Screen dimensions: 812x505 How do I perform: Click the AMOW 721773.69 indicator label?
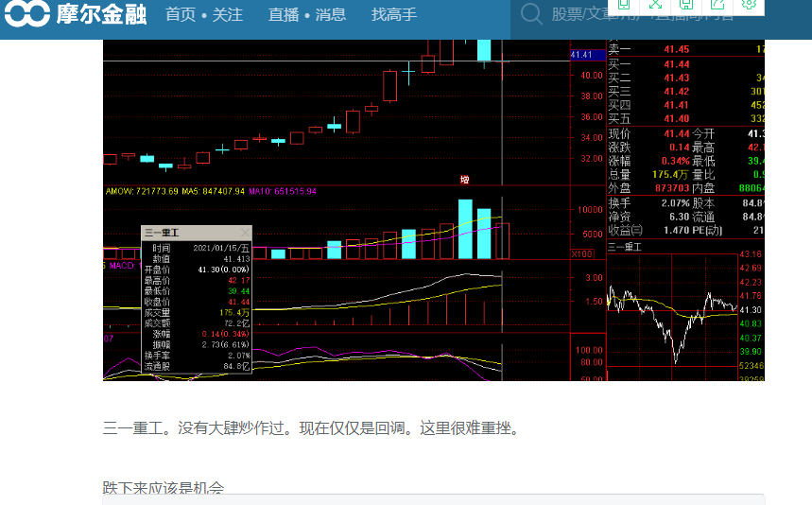pyautogui.click(x=142, y=191)
